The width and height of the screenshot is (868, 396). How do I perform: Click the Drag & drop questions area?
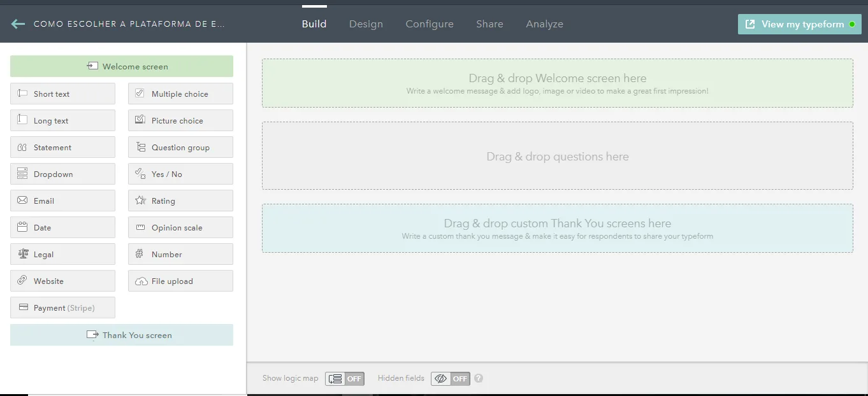click(558, 156)
